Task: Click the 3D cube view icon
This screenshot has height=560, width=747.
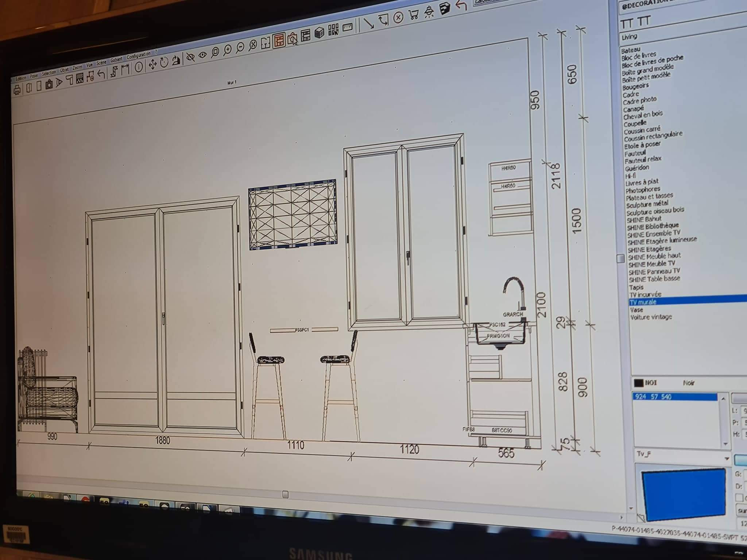Action: pos(320,33)
